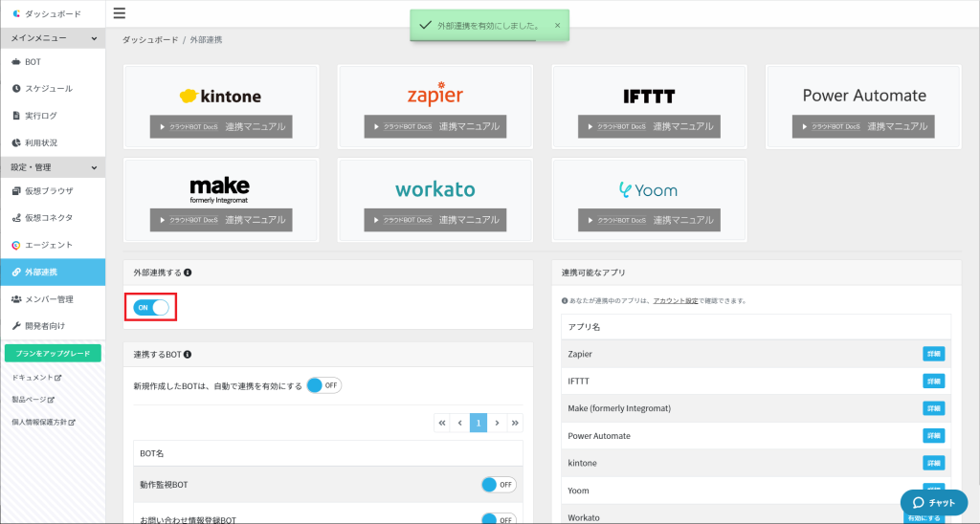Click info icon next to 外部連携する

188,273
